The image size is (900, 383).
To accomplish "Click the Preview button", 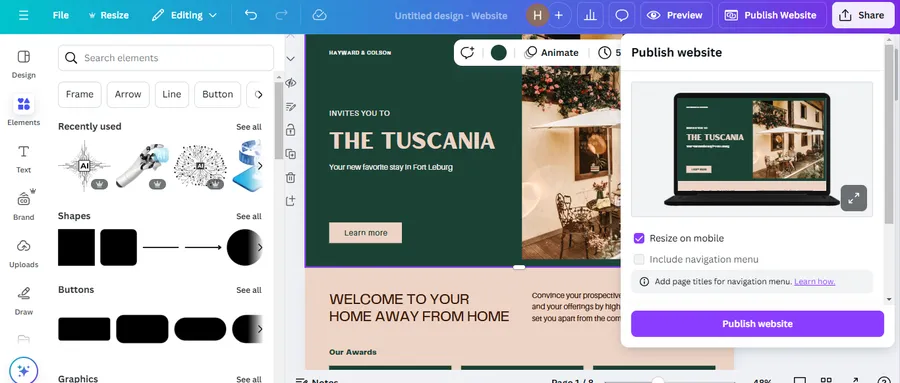I will click(x=676, y=16).
